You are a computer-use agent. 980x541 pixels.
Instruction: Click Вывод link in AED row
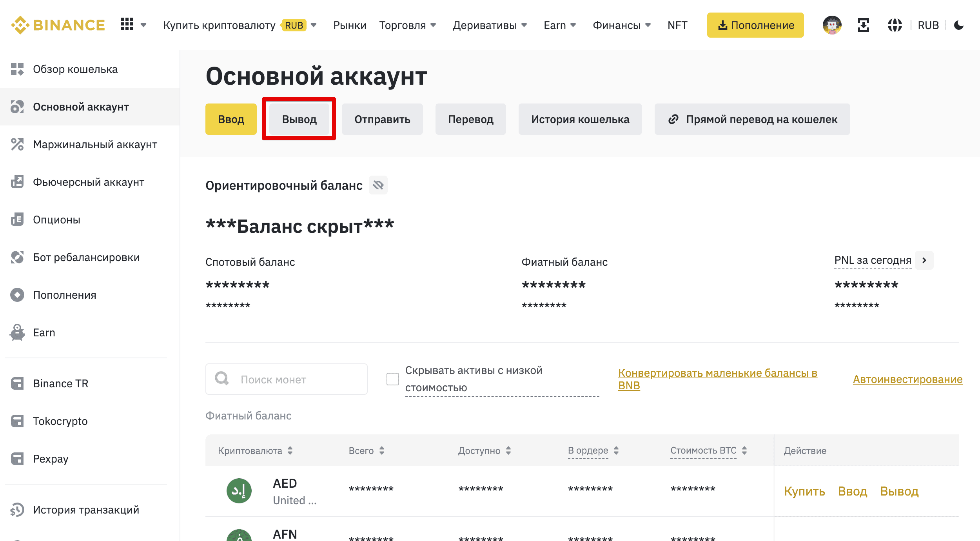[899, 491]
